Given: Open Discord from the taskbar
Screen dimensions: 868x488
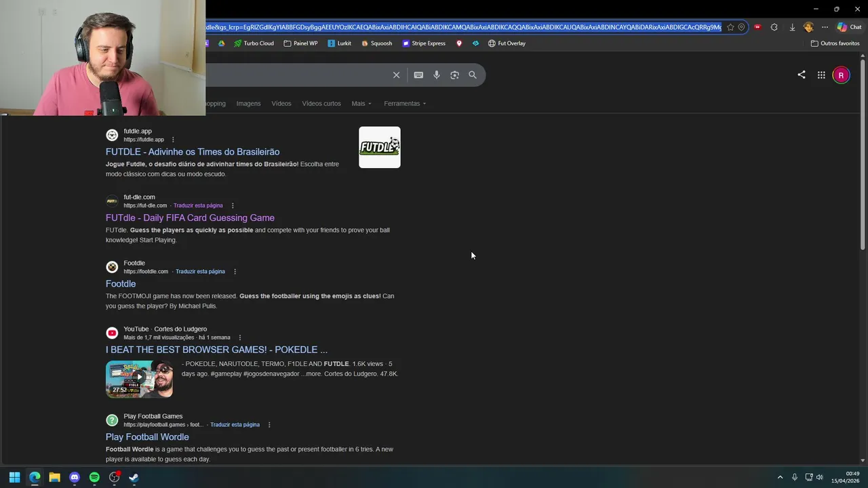Looking at the screenshot, I should [75, 477].
